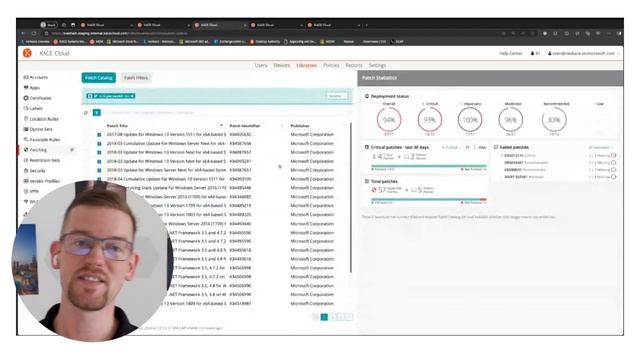The image size is (640, 360).
Task: Open Vendor Profiles icon in sidebar
Action: [26, 181]
